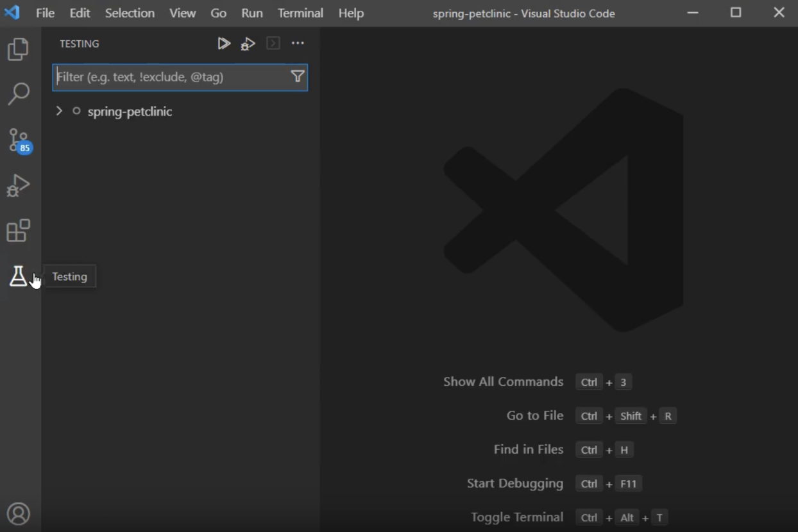
Task: Open Source Control view with 85 badge
Action: click(x=19, y=140)
